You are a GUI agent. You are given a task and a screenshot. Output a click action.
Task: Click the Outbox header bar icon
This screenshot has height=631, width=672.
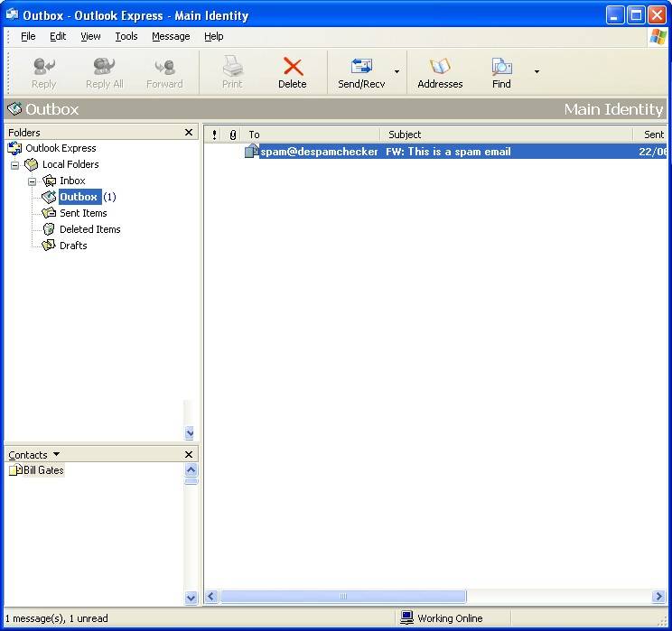click(14, 109)
